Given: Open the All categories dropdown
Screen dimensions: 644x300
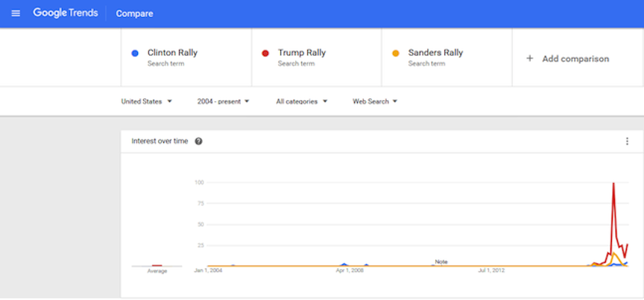Looking at the screenshot, I should tap(301, 101).
